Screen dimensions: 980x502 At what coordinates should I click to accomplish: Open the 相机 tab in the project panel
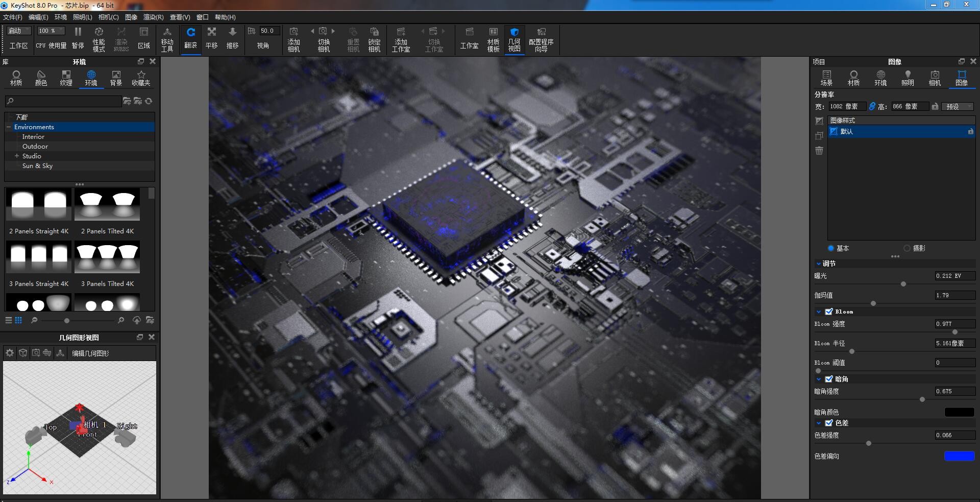pos(935,79)
